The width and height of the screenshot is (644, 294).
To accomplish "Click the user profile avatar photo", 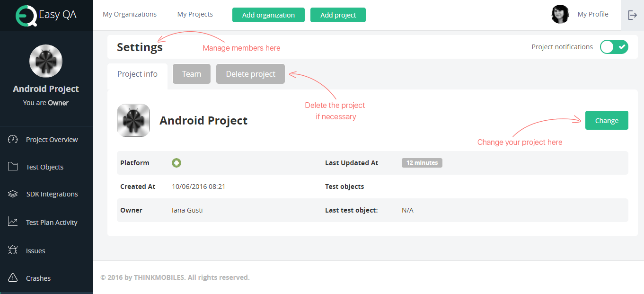I will pos(560,14).
